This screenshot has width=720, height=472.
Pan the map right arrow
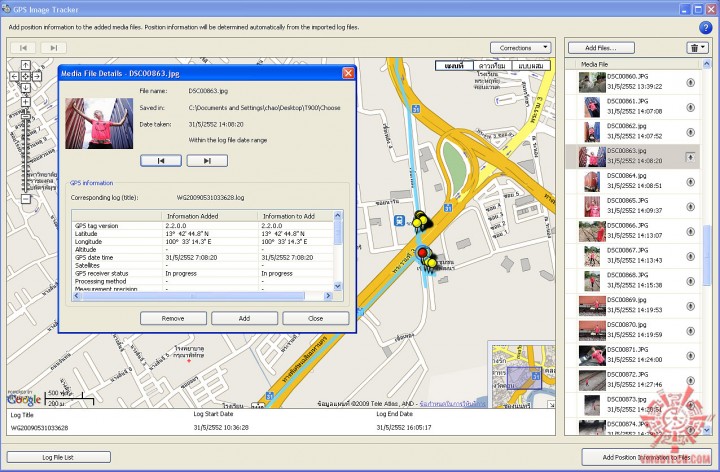37,77
